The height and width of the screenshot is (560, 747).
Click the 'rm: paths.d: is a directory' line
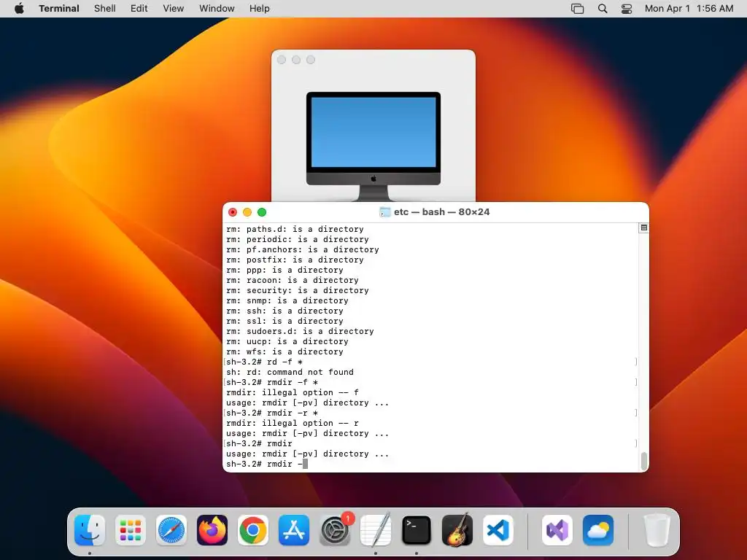pyautogui.click(x=295, y=229)
